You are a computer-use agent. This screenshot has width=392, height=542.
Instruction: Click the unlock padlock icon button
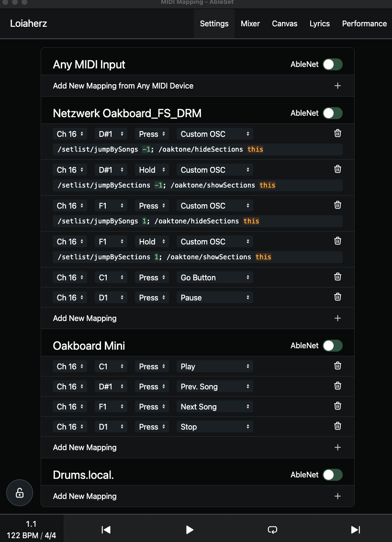click(x=20, y=493)
